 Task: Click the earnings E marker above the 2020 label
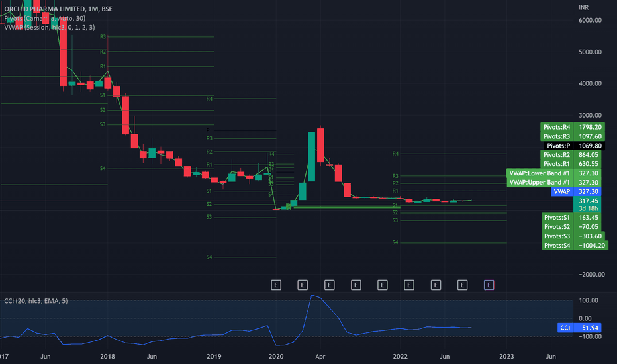coord(276,285)
